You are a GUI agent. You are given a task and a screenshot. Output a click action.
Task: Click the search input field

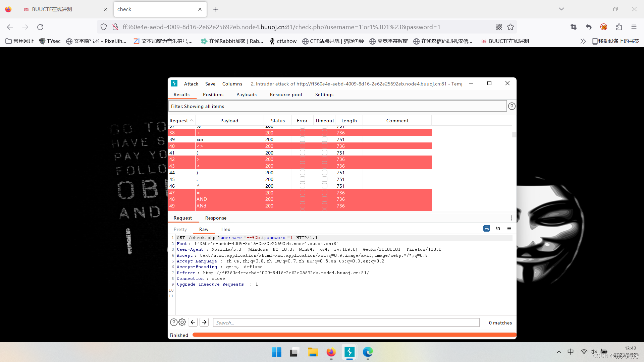tap(346, 323)
